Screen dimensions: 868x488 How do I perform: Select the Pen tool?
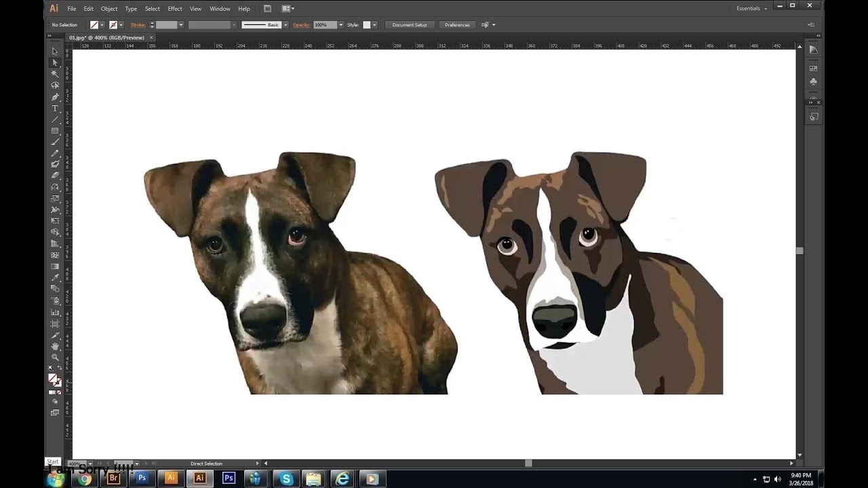[55, 97]
